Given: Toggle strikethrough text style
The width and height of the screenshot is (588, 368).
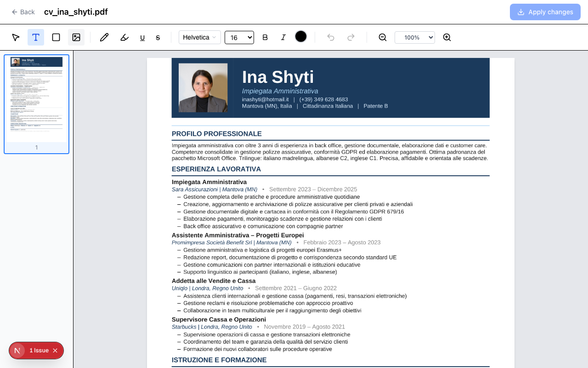Looking at the screenshot, I should (x=158, y=38).
